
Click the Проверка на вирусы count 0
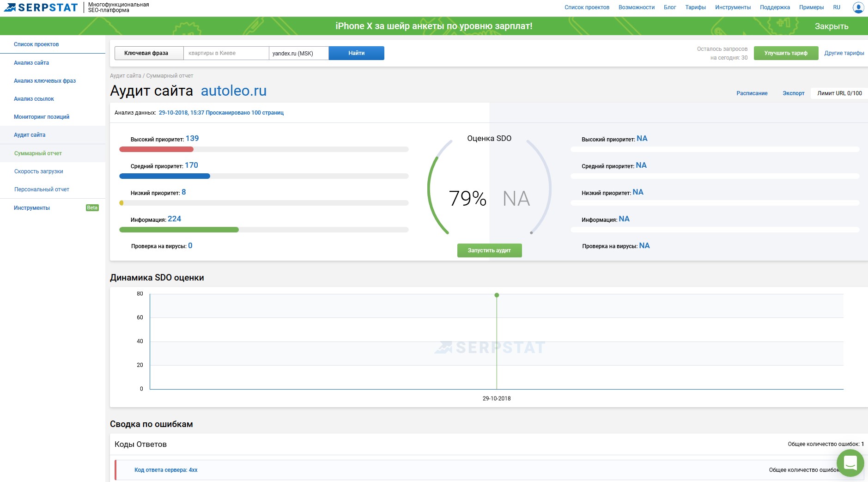pyautogui.click(x=190, y=246)
